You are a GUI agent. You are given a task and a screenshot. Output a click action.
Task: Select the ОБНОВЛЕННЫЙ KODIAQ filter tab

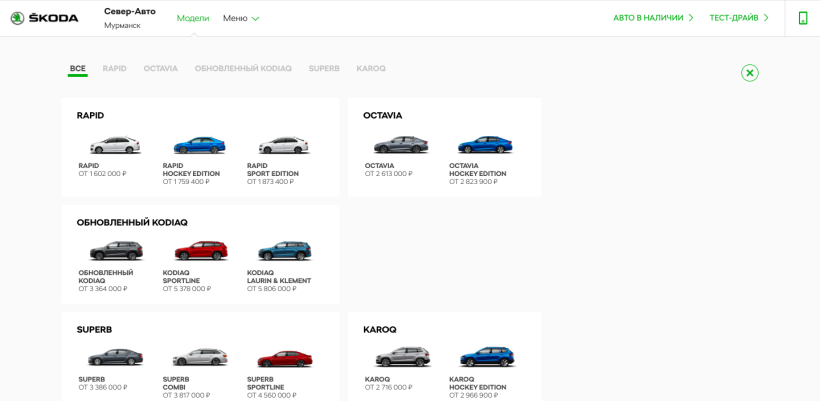243,68
